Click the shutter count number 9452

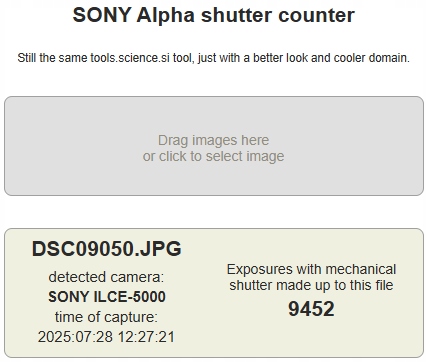311,309
